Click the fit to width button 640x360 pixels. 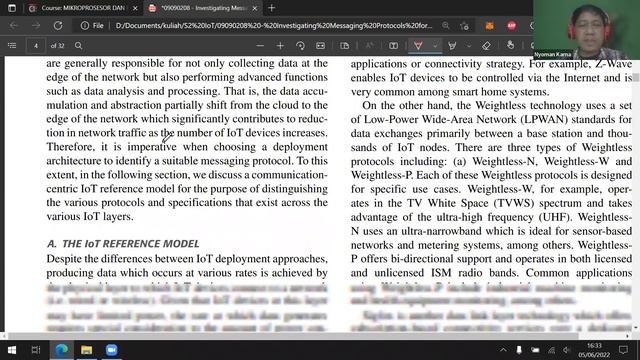tap(320, 46)
